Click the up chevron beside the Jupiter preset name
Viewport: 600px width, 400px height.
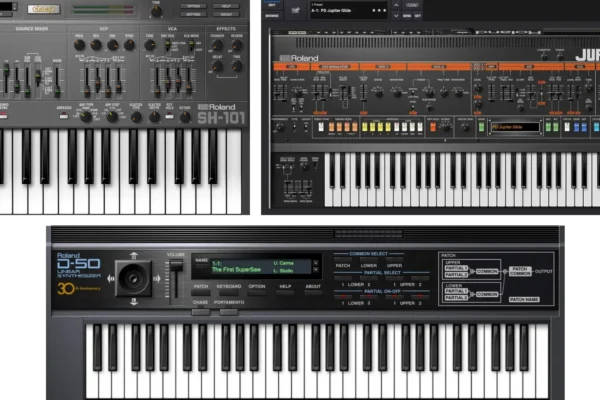(x=396, y=5)
